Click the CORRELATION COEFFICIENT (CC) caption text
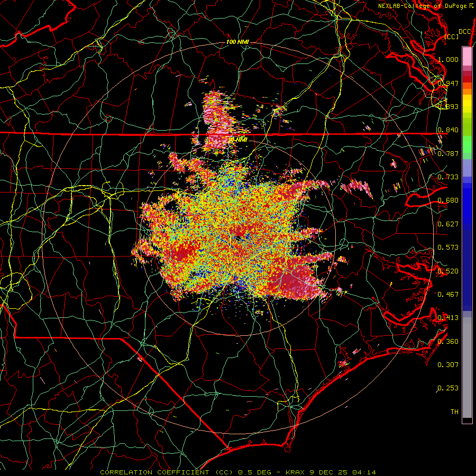476x476 pixels. point(167,472)
